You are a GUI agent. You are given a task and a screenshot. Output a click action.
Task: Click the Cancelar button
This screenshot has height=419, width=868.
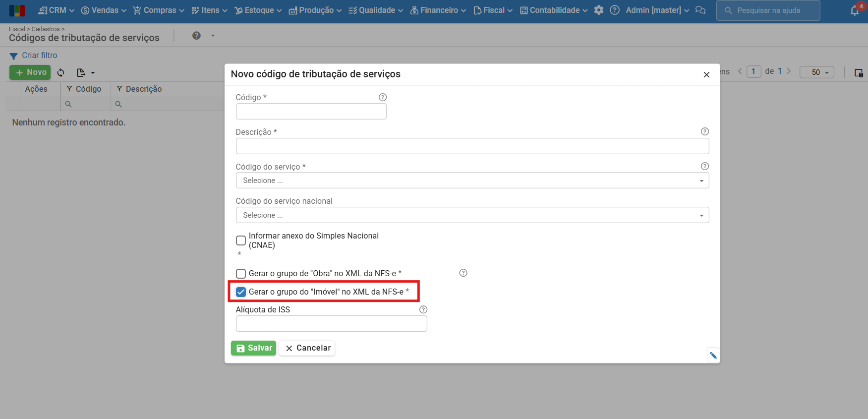click(x=307, y=348)
